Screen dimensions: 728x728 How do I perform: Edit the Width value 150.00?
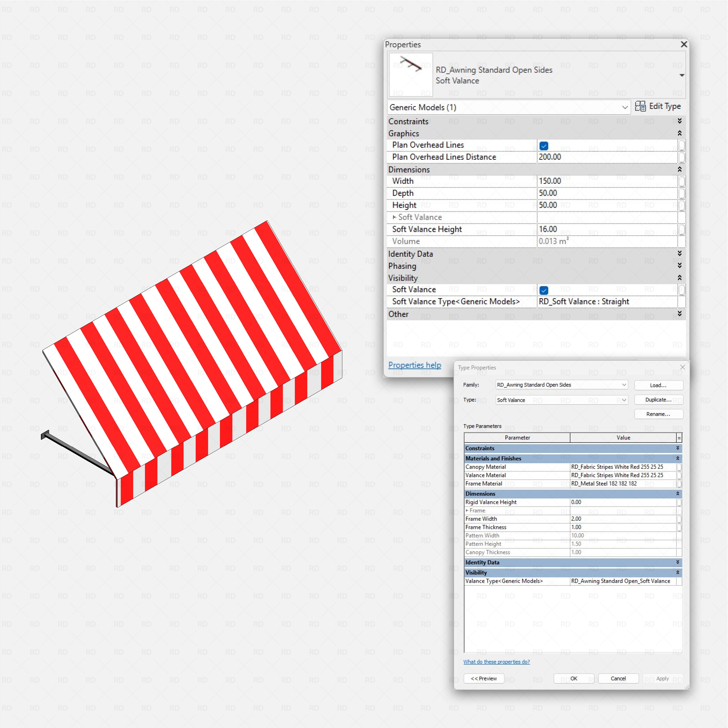[x=607, y=181]
